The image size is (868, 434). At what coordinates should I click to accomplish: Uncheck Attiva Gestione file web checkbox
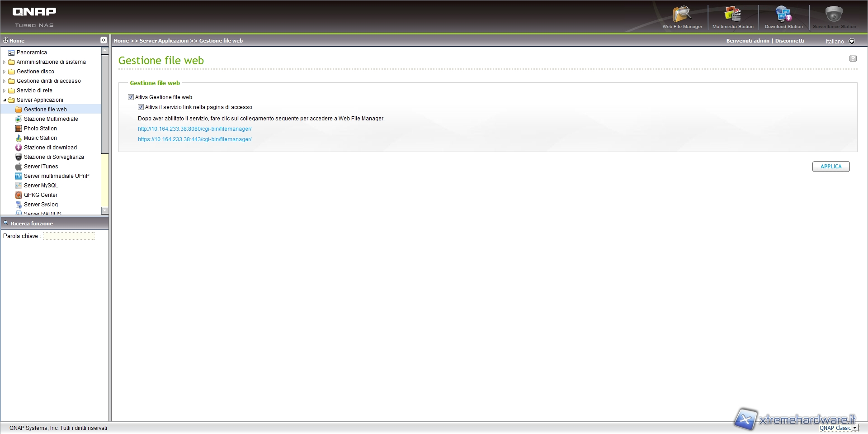tap(131, 97)
